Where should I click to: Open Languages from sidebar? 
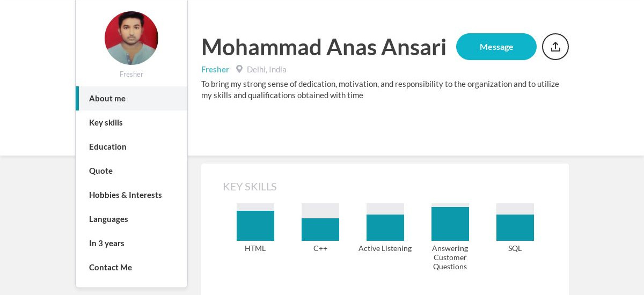pos(131,219)
